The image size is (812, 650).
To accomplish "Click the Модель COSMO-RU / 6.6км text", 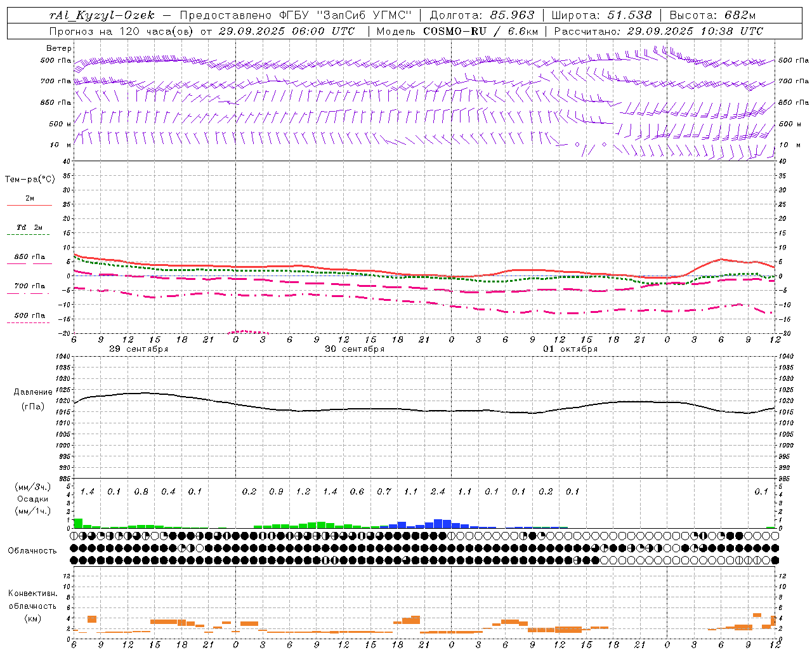I will [457, 31].
